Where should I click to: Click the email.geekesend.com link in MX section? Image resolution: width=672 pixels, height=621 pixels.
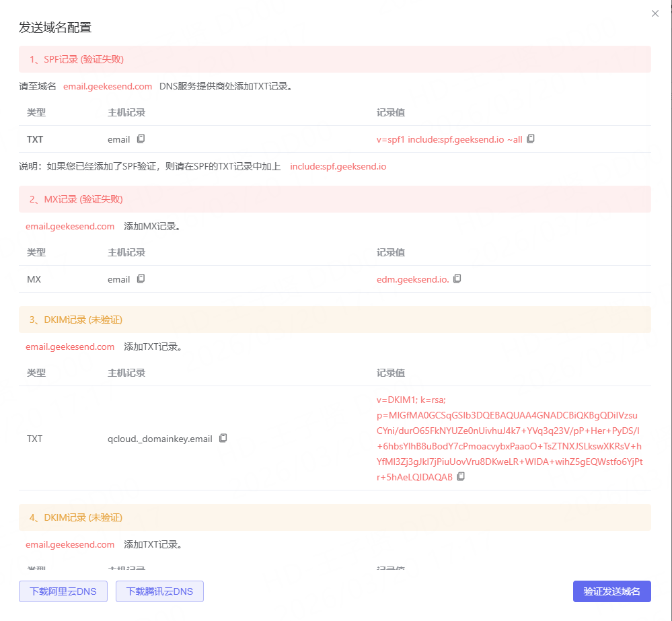pyautogui.click(x=70, y=226)
